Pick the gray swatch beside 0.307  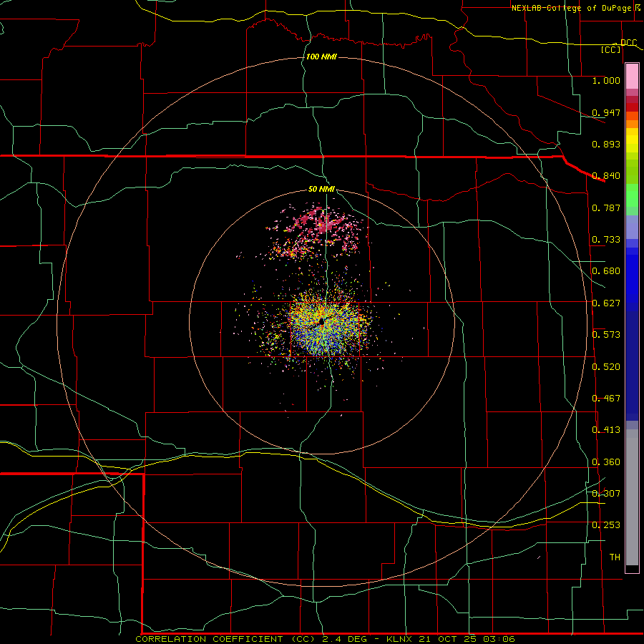[x=632, y=497]
